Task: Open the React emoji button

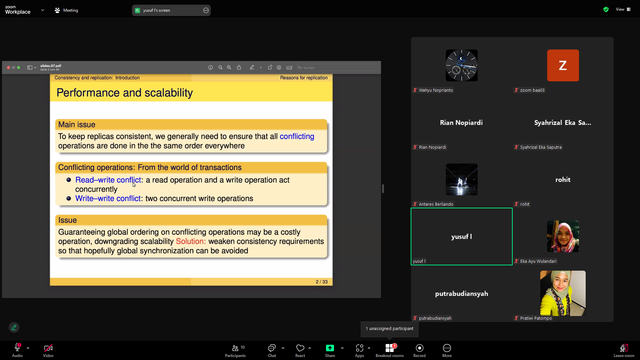Action: point(300,350)
